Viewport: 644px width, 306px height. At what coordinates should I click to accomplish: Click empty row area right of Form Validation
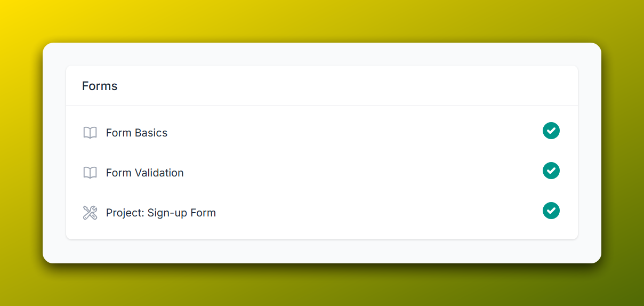tap(363, 173)
